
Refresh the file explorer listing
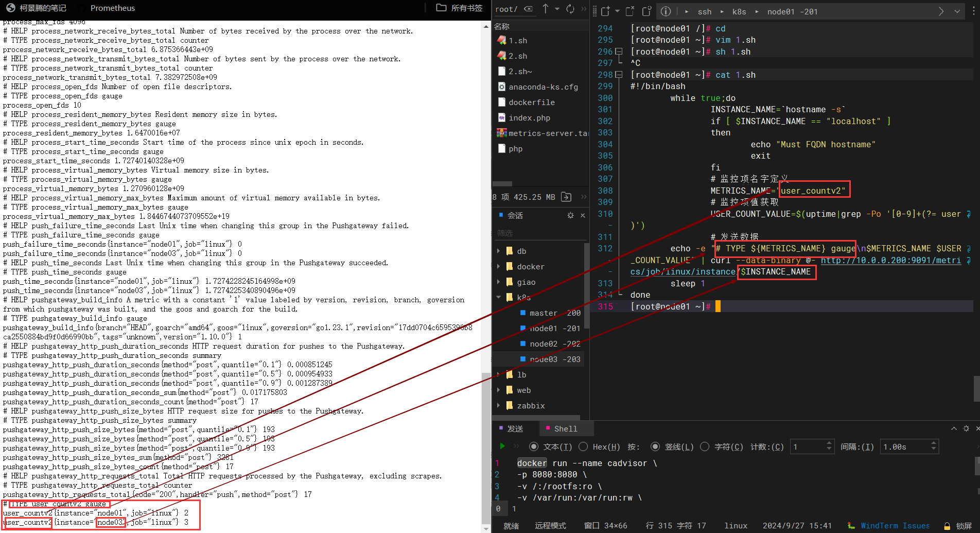coord(570,9)
